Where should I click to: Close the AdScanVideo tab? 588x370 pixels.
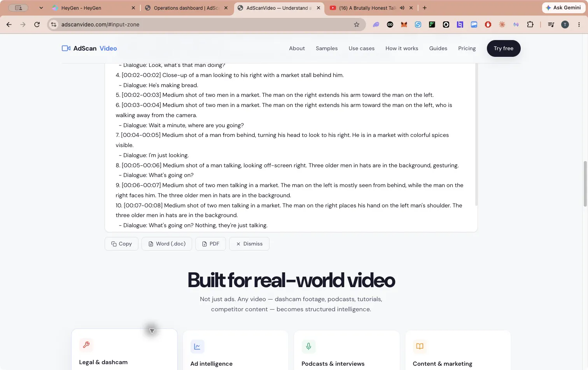318,8
